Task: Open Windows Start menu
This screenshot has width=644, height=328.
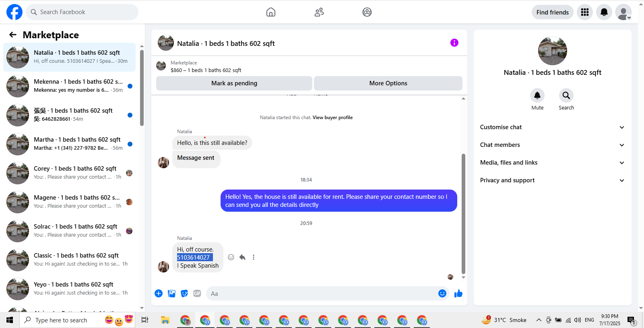Action: tap(10, 320)
